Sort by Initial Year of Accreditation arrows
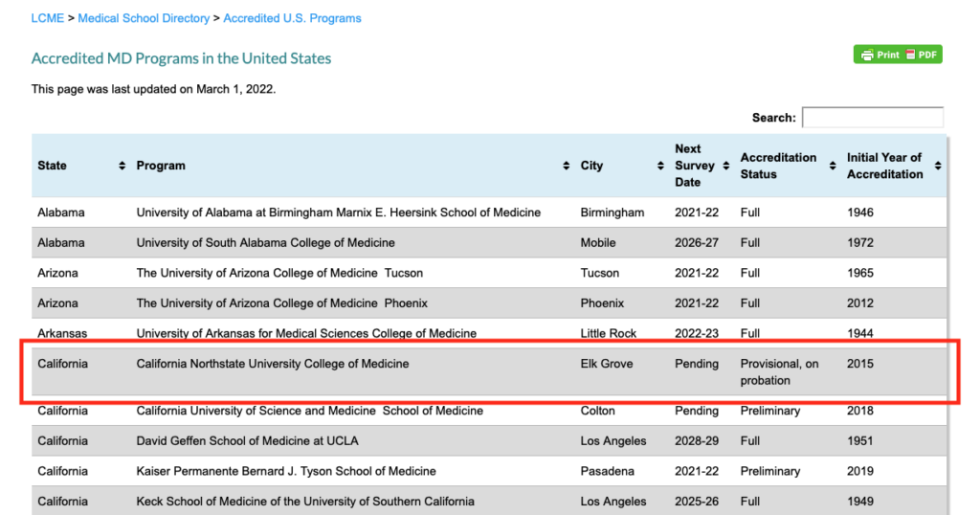This screenshot has height=515, width=980. point(938,166)
